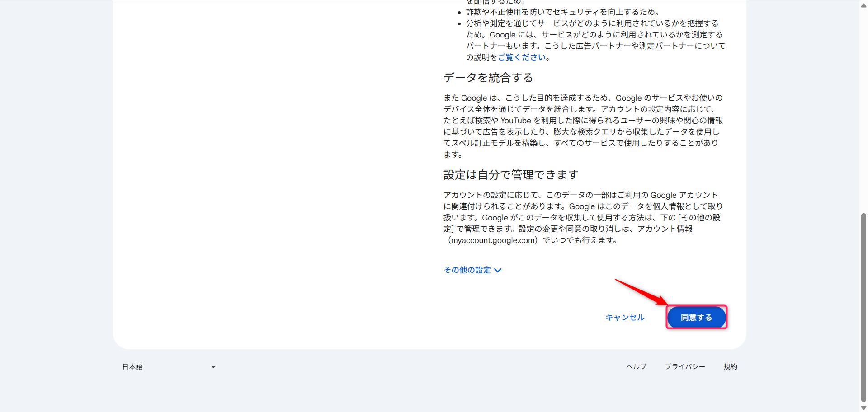
Task: Click the 同意する (Agree) button
Action: (696, 317)
